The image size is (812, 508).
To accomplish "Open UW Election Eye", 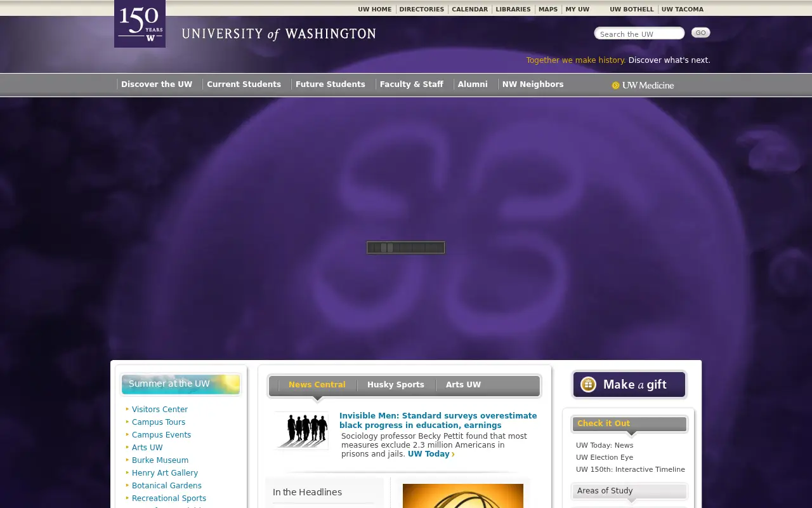I will [x=605, y=457].
